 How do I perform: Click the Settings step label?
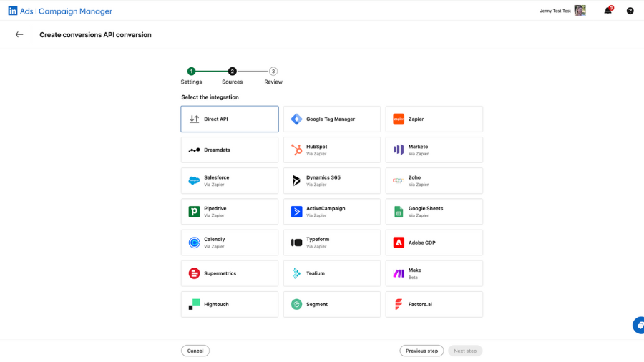[191, 82]
